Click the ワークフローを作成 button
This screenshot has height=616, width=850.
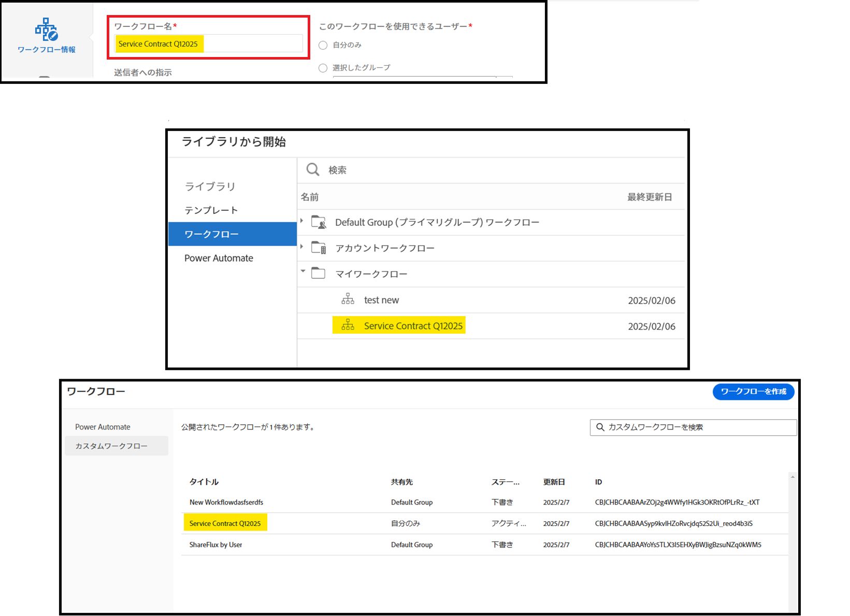point(754,392)
